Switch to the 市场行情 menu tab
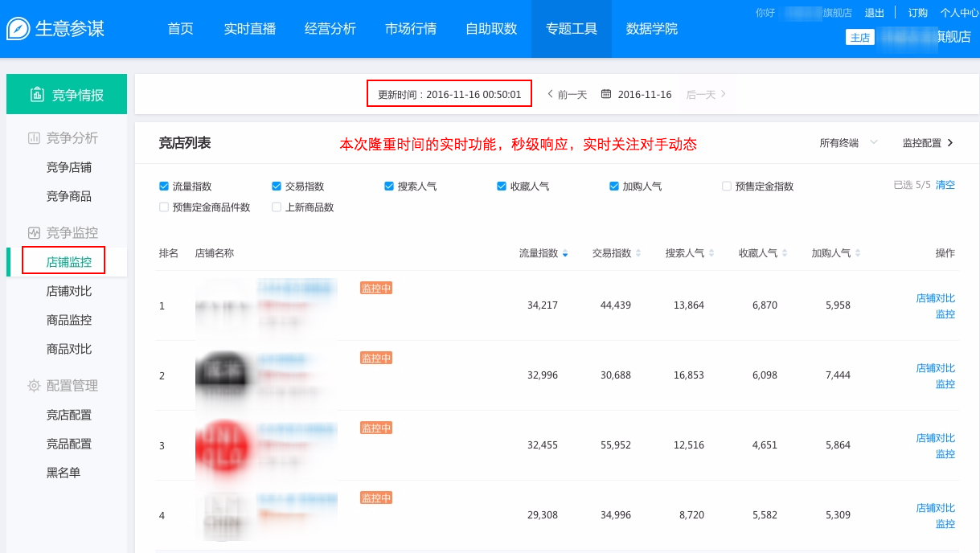This screenshot has width=980, height=553. [410, 28]
